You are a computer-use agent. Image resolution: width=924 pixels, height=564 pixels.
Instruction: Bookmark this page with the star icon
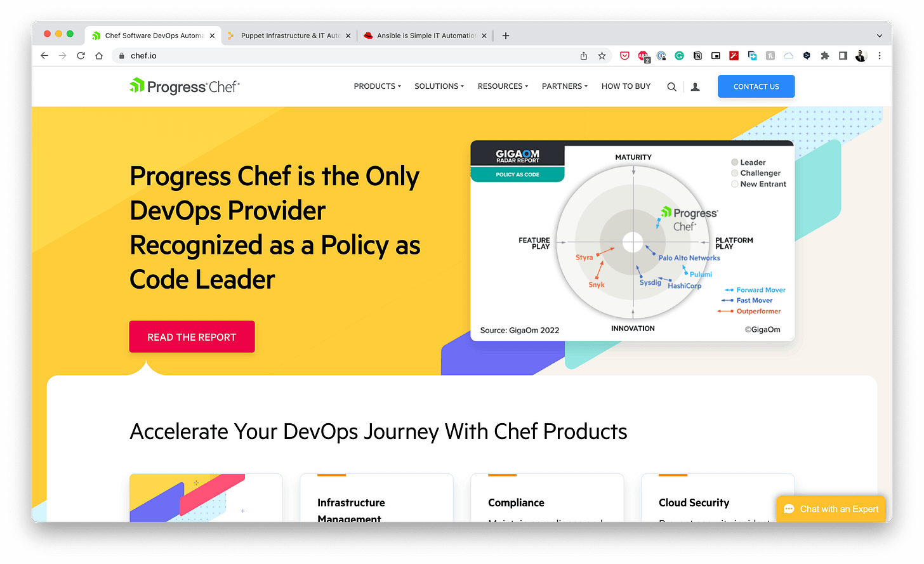pyautogui.click(x=602, y=56)
